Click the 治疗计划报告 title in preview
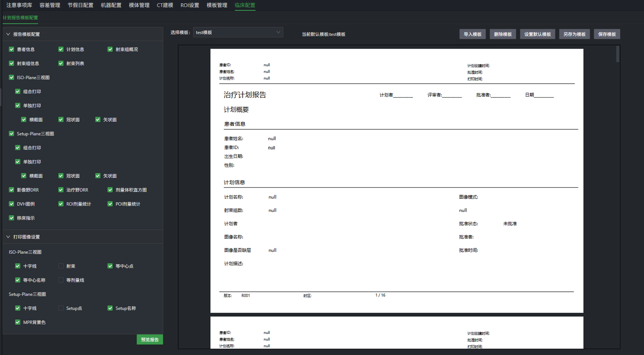 coord(245,95)
